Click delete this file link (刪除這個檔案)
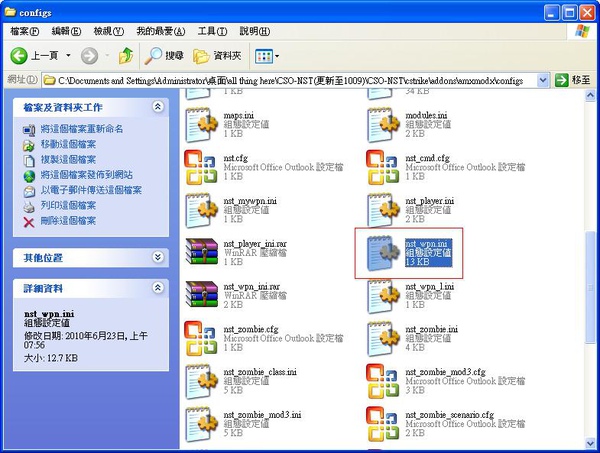This screenshot has height=453, width=600. click(x=68, y=221)
